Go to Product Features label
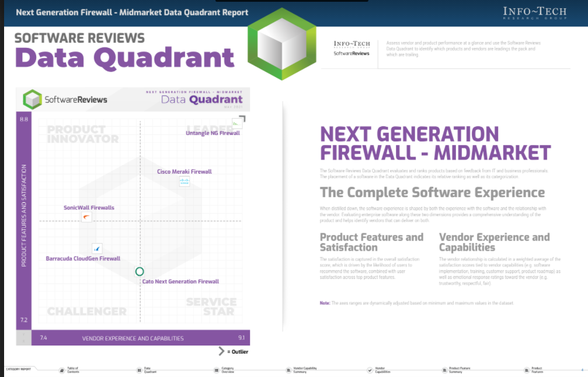The width and height of the screenshot is (588, 377). pyautogui.click(x=537, y=370)
